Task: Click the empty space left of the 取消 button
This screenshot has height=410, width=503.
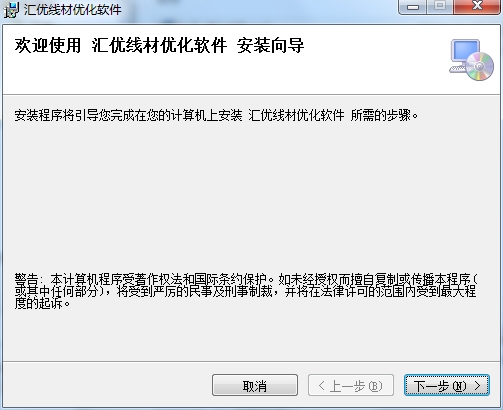Action: [x=107, y=385]
